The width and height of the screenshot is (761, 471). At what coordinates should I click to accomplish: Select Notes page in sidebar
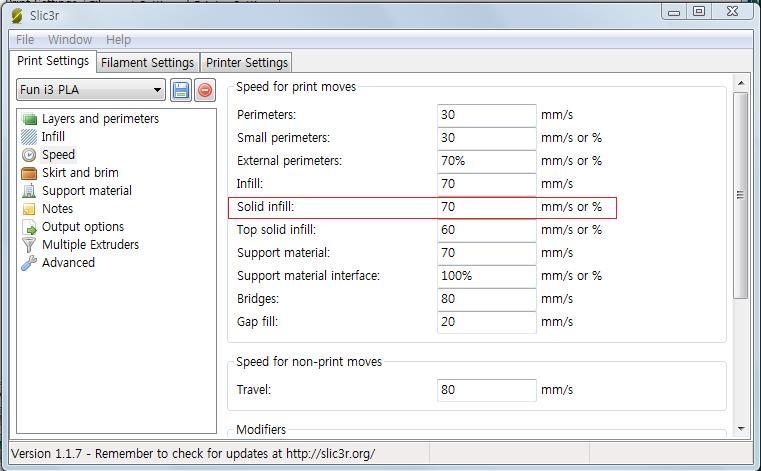pyautogui.click(x=57, y=209)
